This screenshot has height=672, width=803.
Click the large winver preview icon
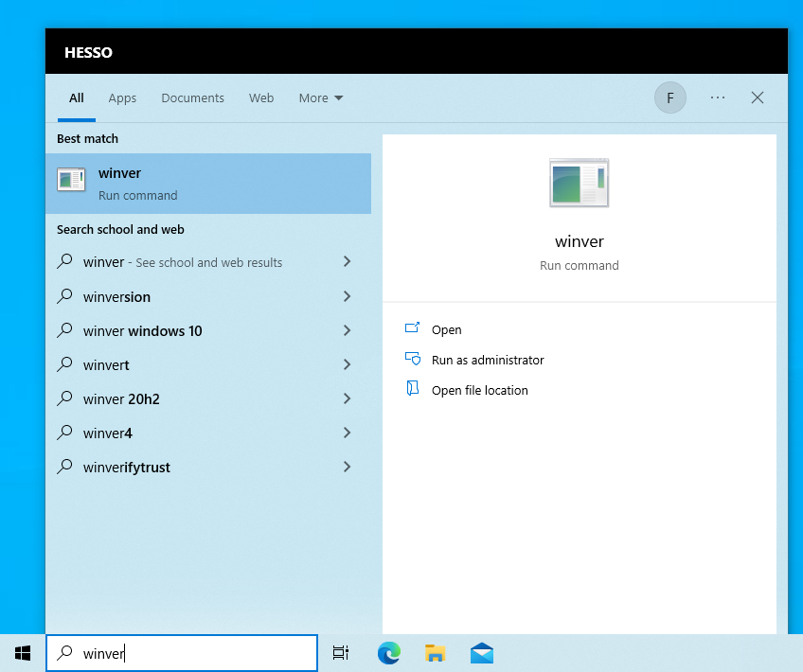click(580, 183)
